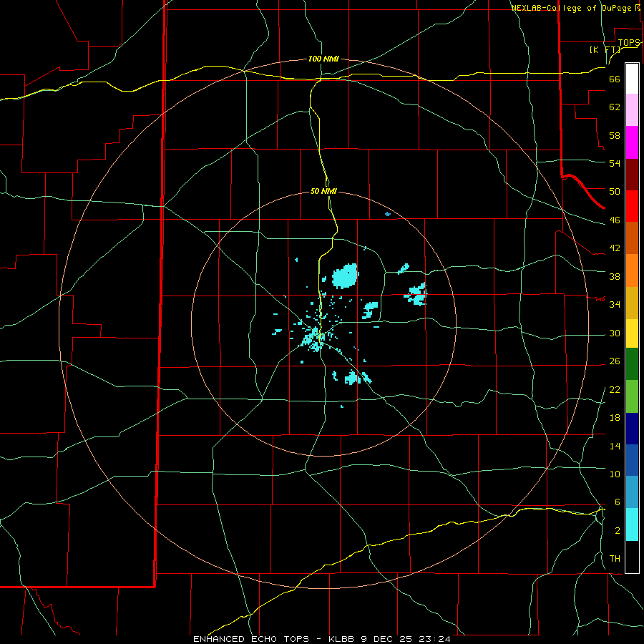Viewport: 644px width, 644px height.
Task: Click the navy blue legend swatch
Action: point(632,429)
